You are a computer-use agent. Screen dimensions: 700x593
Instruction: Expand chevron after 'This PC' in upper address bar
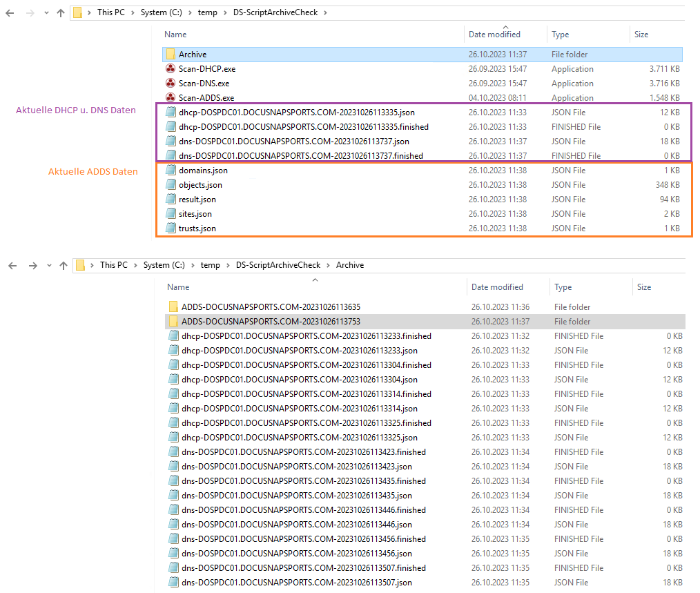coord(133,12)
